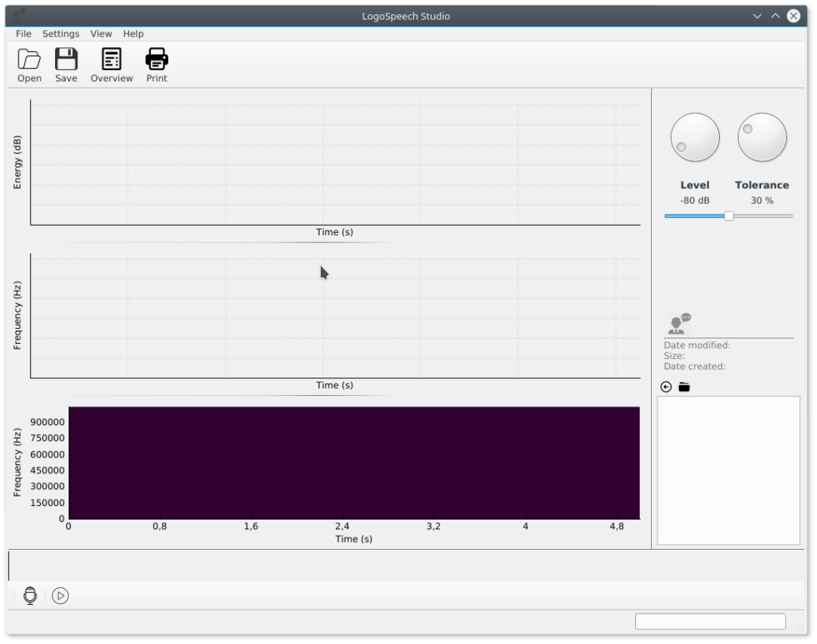Click the speaker profile icon

click(x=679, y=323)
